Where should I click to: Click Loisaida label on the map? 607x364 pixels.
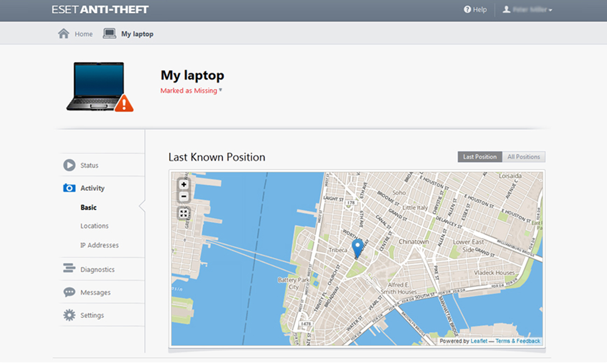(x=511, y=176)
